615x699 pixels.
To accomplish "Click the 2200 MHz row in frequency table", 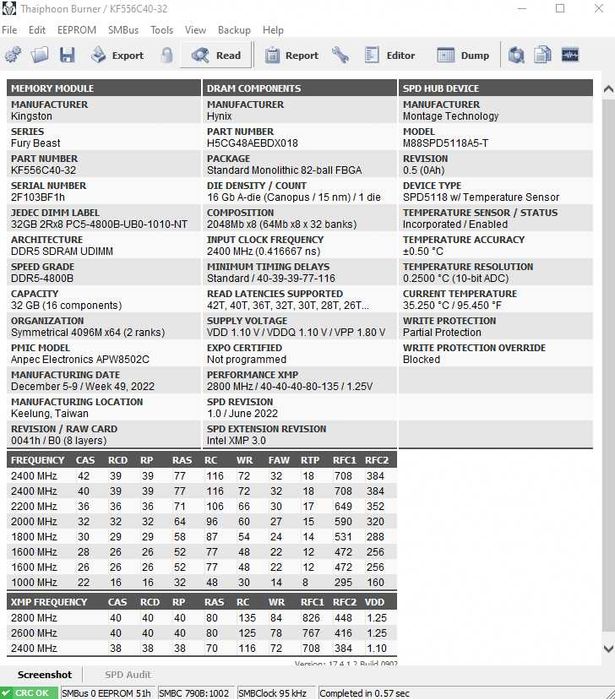I will tap(201, 506).
